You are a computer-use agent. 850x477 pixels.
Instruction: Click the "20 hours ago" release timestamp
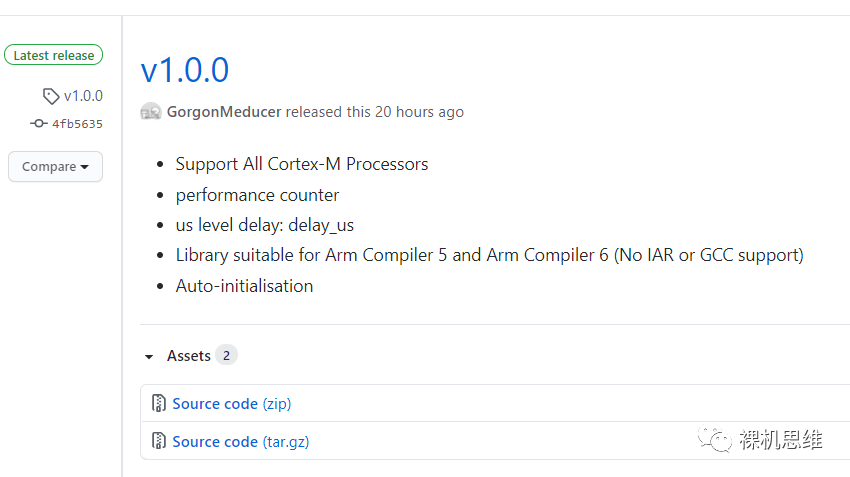pos(419,112)
